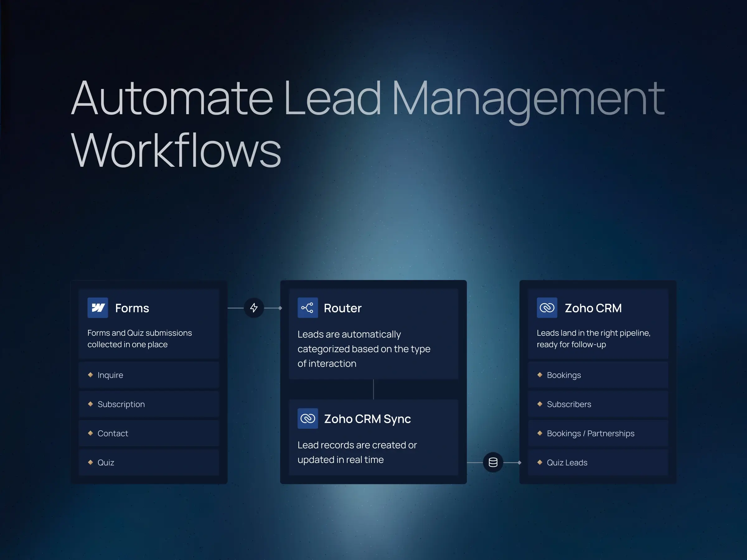Click 'Leads are automatically categorized' description
The height and width of the screenshot is (560, 747).
coord(364,349)
